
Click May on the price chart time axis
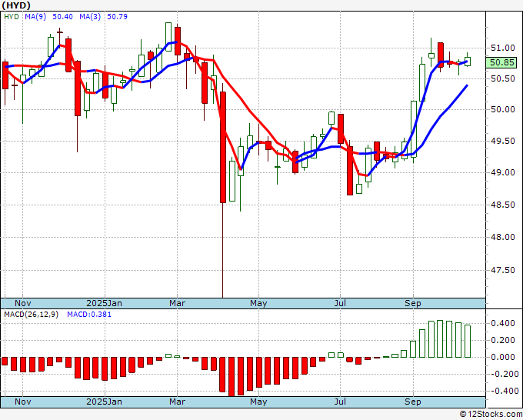coord(258,303)
